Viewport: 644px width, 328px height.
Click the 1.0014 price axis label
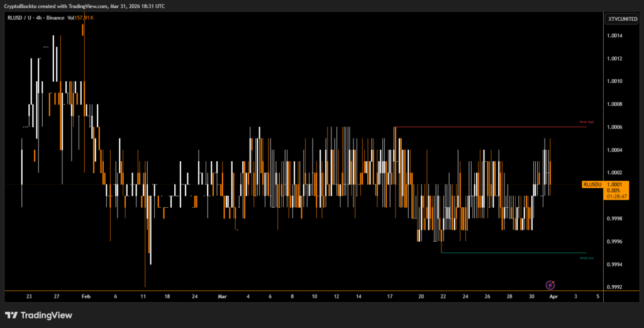click(x=615, y=36)
